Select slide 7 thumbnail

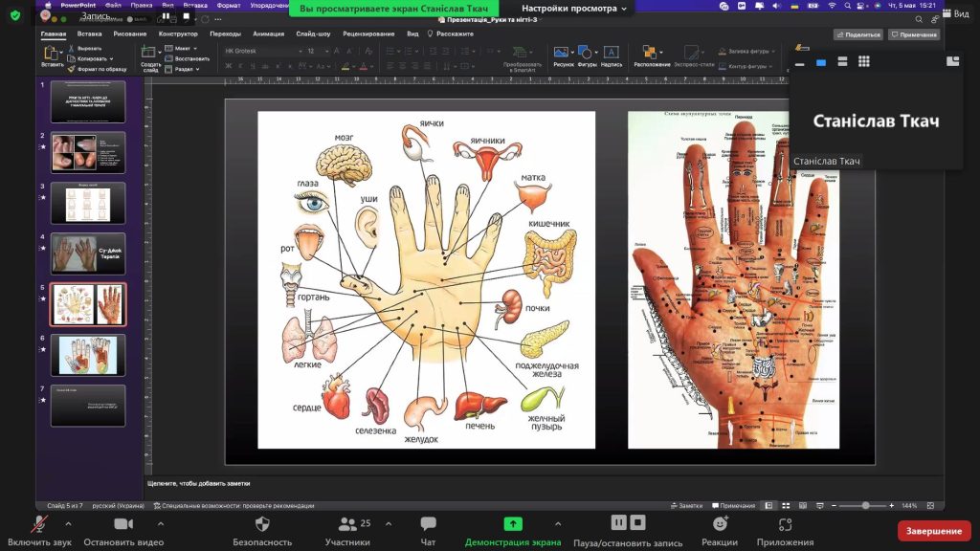pyautogui.click(x=87, y=406)
